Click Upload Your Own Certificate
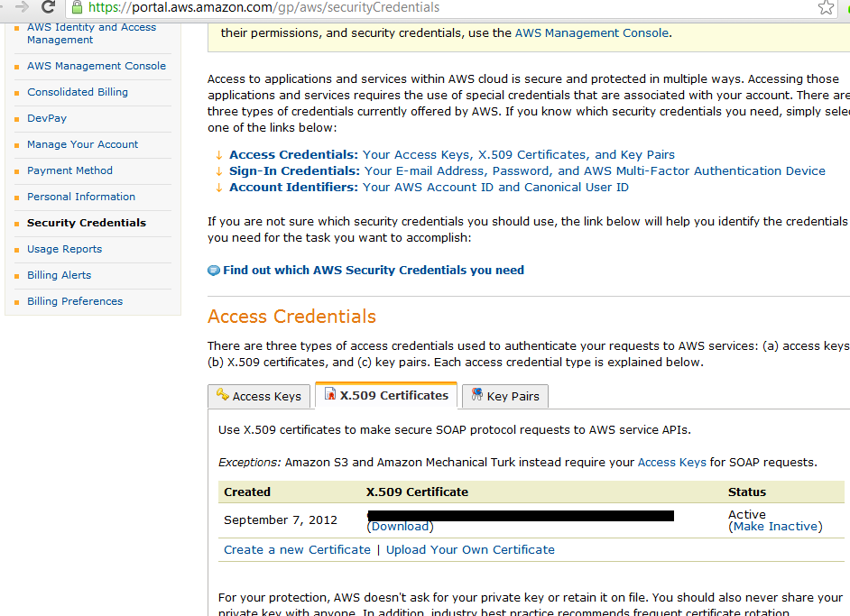The height and width of the screenshot is (616, 850). [x=470, y=549]
